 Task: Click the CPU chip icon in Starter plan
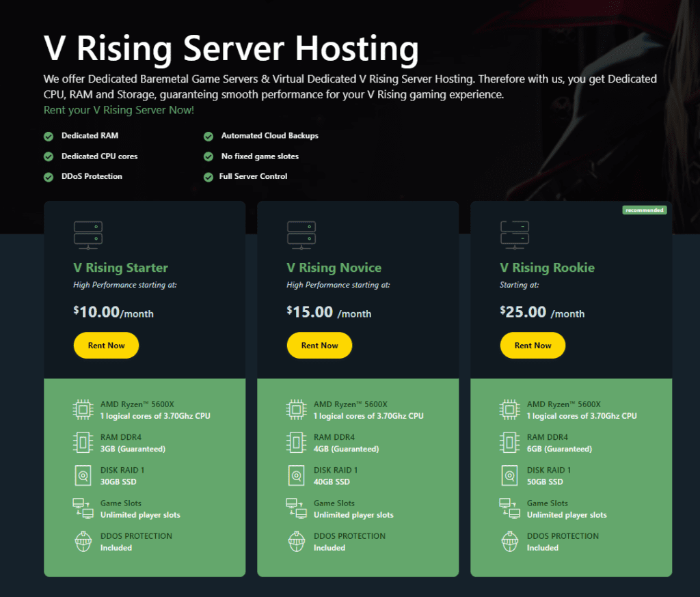coord(83,410)
